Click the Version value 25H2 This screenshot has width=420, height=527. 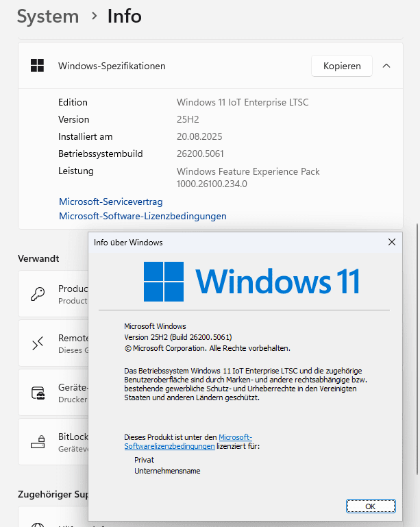(x=188, y=119)
